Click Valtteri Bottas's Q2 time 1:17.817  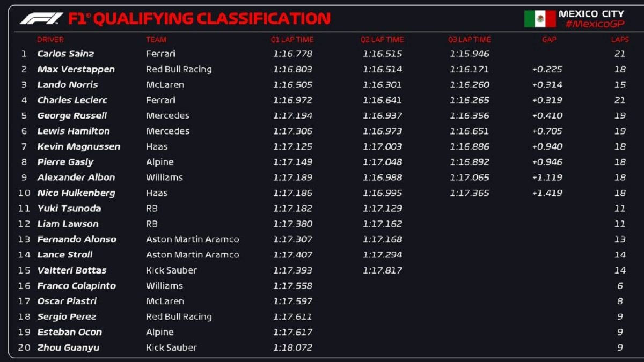[382, 270]
